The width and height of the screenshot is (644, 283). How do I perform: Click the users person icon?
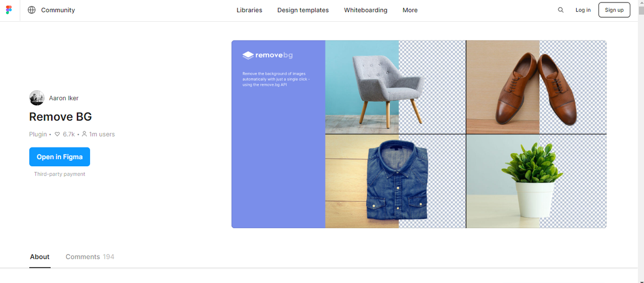(x=84, y=134)
